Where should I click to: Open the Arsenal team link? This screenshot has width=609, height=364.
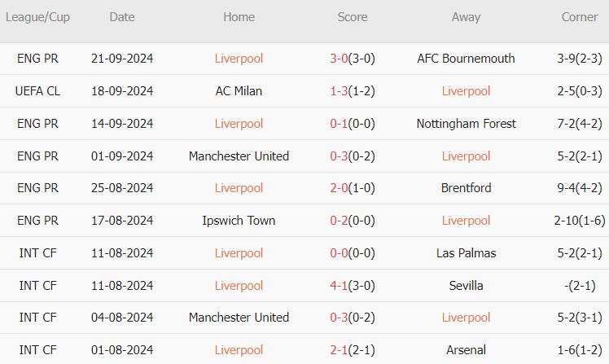pyautogui.click(x=466, y=350)
